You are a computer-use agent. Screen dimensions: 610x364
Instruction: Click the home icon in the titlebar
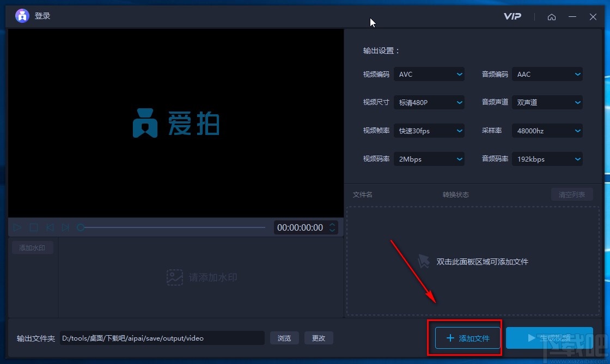(552, 17)
